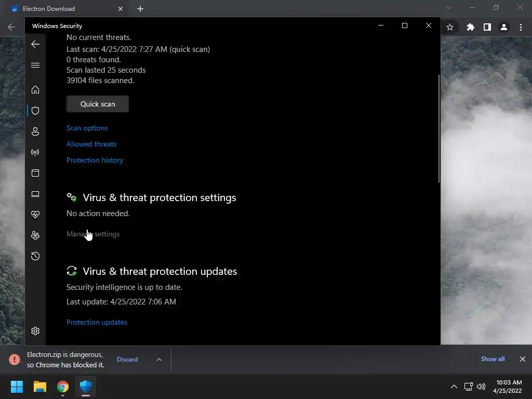Open Protection updates link
The height and width of the screenshot is (399, 532).
[x=97, y=322]
